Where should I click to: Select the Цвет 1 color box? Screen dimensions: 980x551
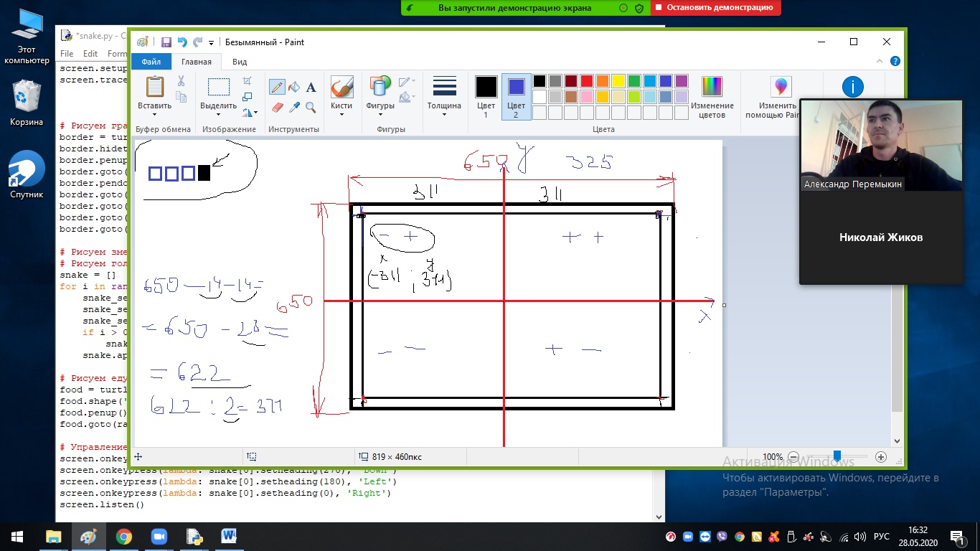[486, 95]
